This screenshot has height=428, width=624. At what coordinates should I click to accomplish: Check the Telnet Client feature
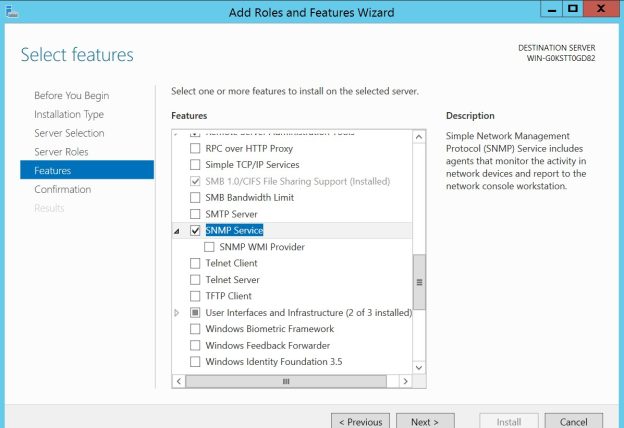point(195,264)
